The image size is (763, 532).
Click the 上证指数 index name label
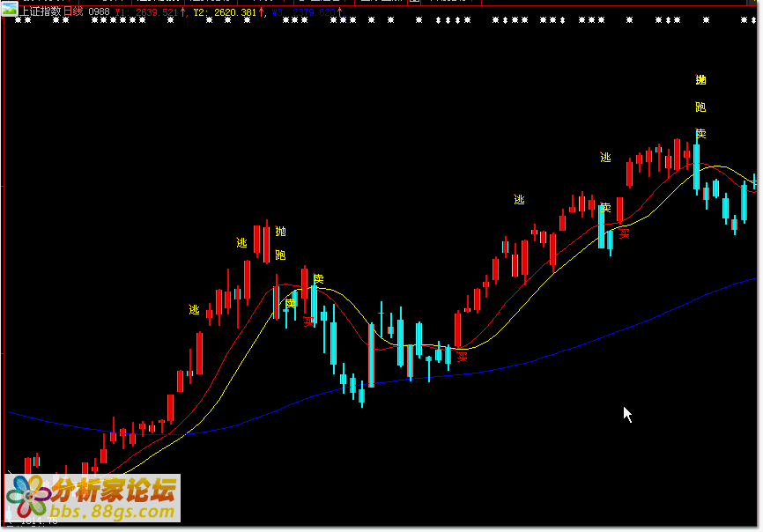coord(41,11)
